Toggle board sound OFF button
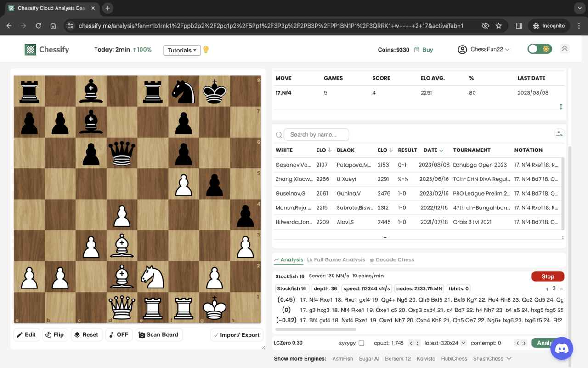 point(119,335)
